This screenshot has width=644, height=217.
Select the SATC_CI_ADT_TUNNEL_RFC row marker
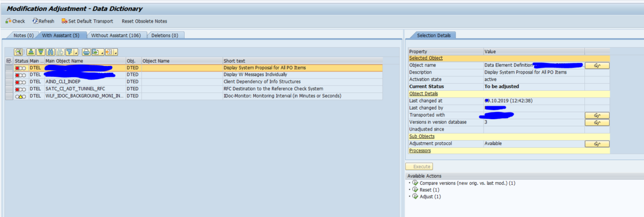pyautogui.click(x=9, y=89)
